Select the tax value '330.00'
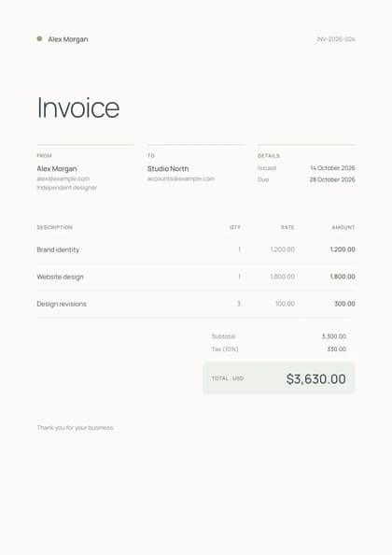The image size is (392, 555). (x=337, y=349)
